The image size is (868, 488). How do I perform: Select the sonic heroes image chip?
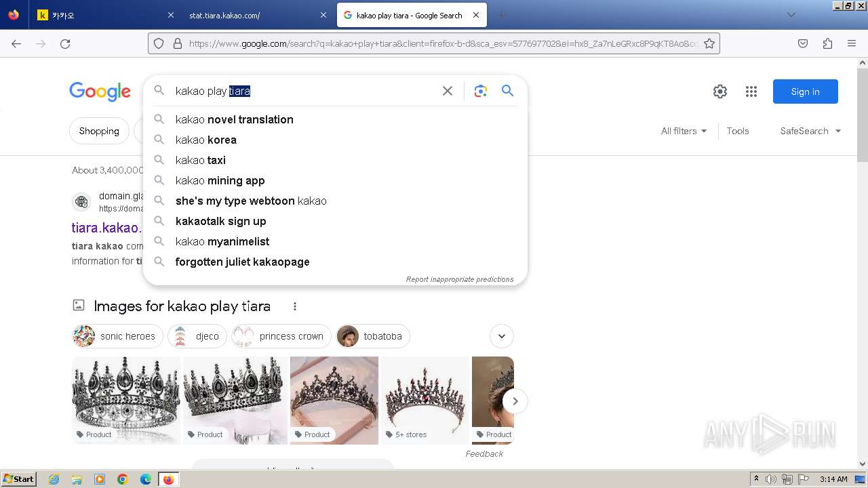117,336
